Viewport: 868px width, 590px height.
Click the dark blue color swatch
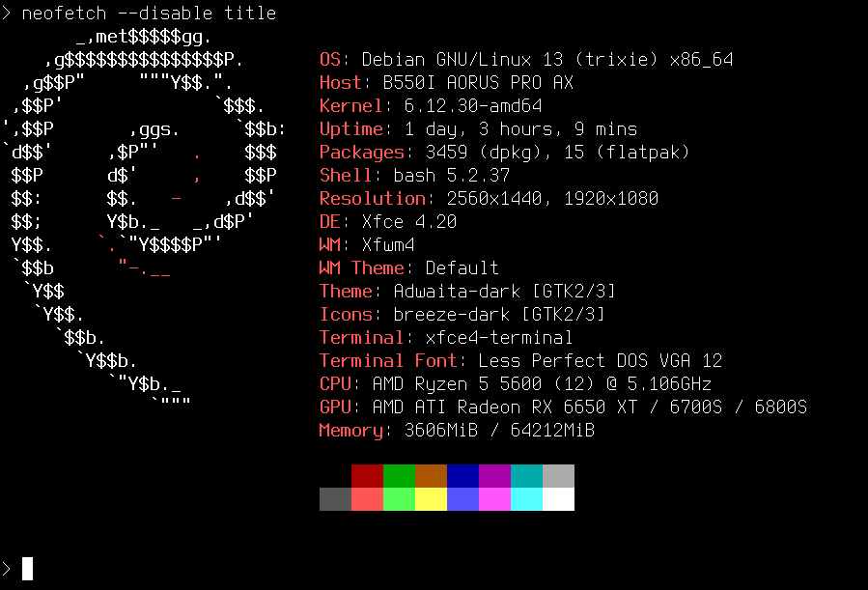(x=462, y=476)
